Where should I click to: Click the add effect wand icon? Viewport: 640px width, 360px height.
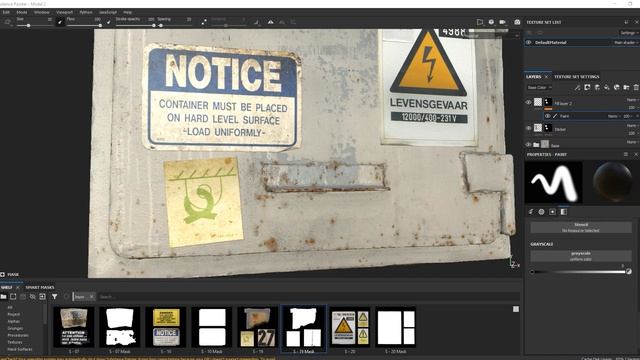pyautogui.click(x=577, y=87)
